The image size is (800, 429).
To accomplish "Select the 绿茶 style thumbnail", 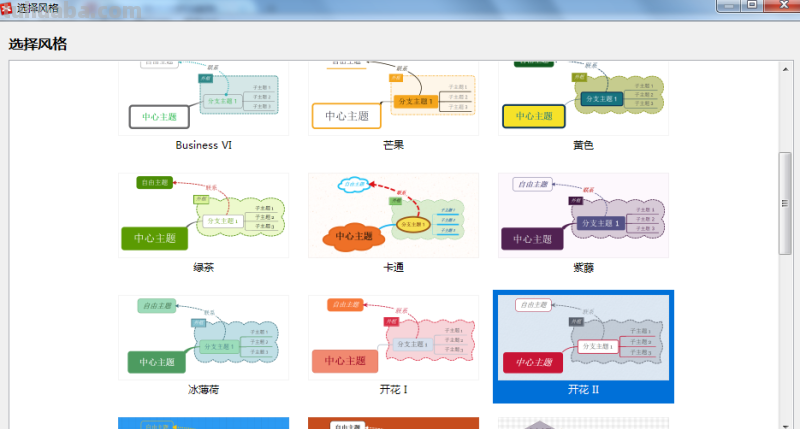I will click(x=204, y=215).
